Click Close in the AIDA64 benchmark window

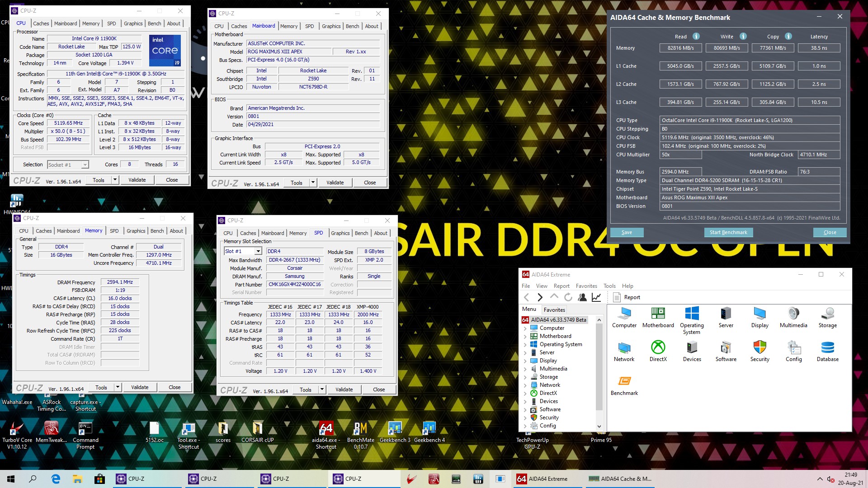(830, 232)
